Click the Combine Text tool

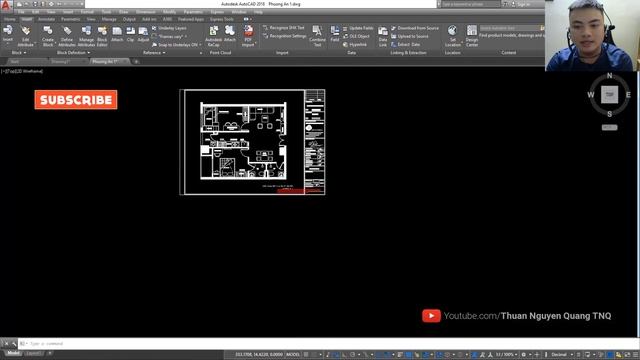tap(317, 36)
